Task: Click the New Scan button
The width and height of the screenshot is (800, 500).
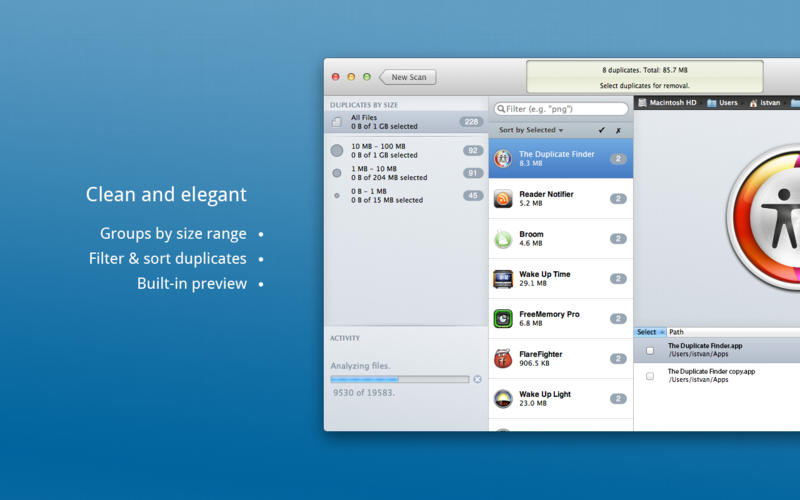Action: click(x=408, y=77)
